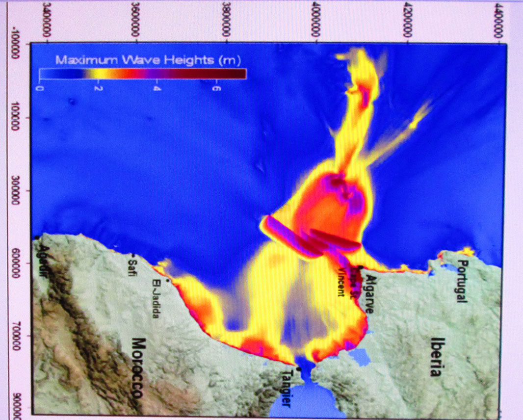The width and height of the screenshot is (523, 420).
Task: Click the Iberia region label
Action: point(435,356)
